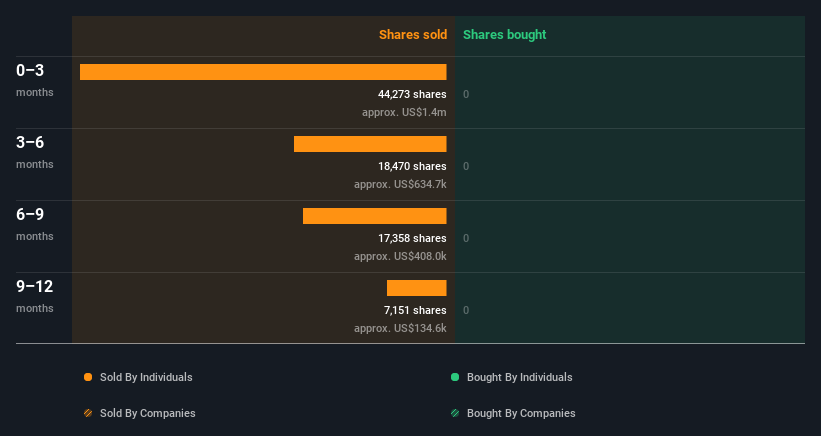
Task: Click the 3–6 months row label
Action: point(35,152)
